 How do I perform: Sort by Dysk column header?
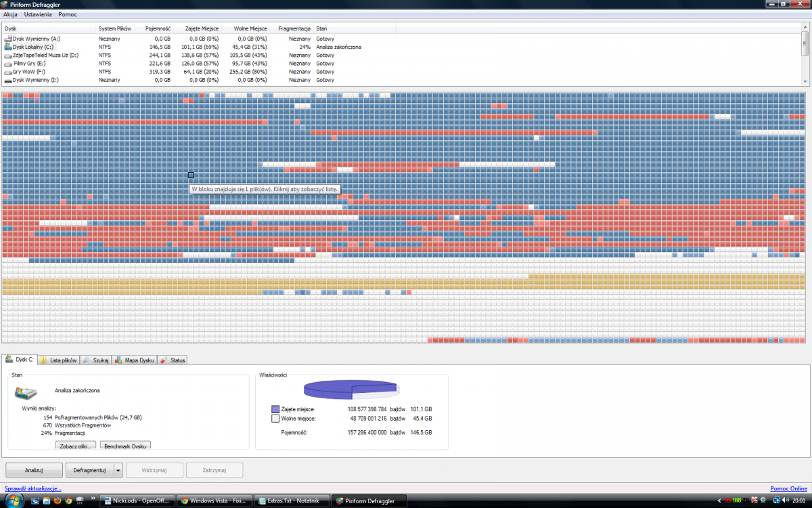[49, 28]
